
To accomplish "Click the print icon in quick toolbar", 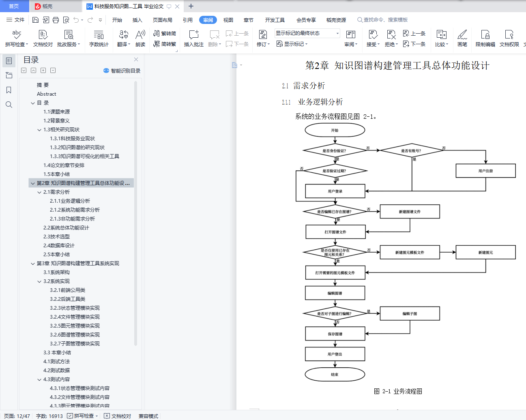I will tap(56, 20).
